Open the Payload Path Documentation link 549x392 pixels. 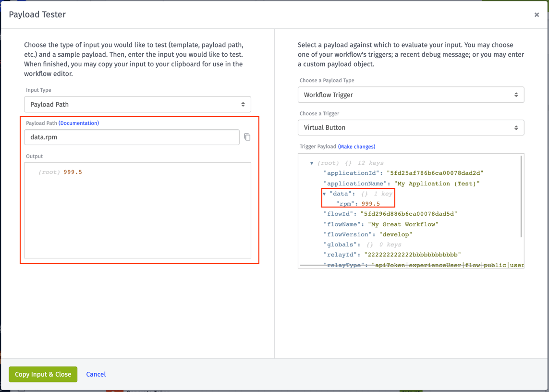pos(79,123)
